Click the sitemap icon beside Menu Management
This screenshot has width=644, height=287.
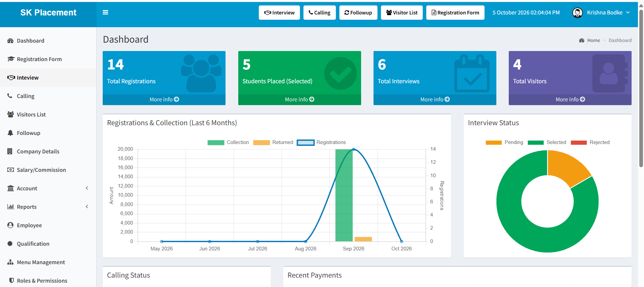tap(10, 262)
